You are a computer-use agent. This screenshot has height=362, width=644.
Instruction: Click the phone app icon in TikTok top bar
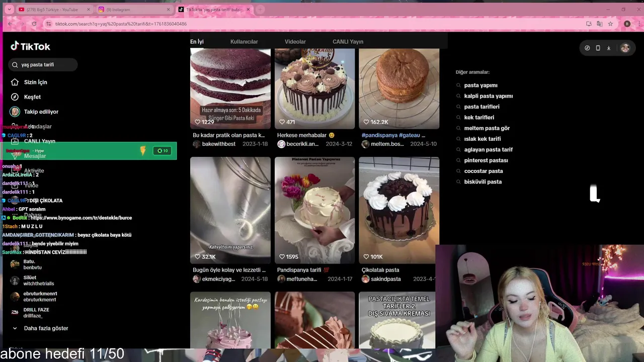[x=598, y=48]
